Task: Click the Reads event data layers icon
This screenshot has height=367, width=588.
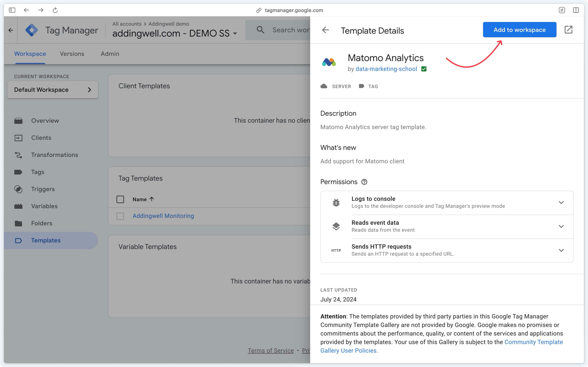Action: click(x=336, y=226)
